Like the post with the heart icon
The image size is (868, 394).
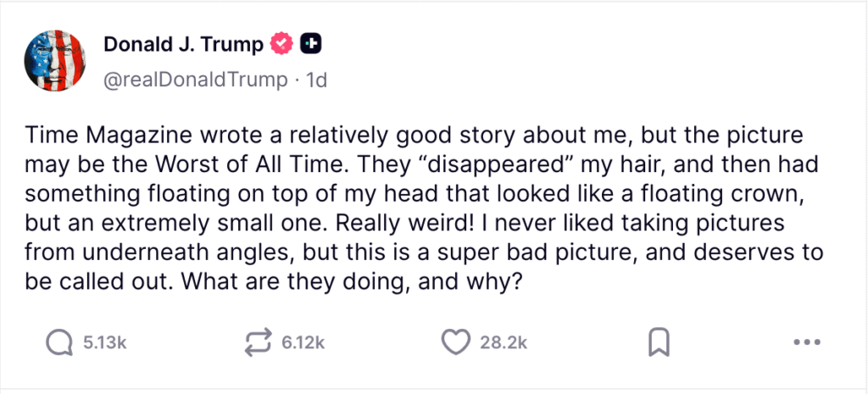coord(456,343)
